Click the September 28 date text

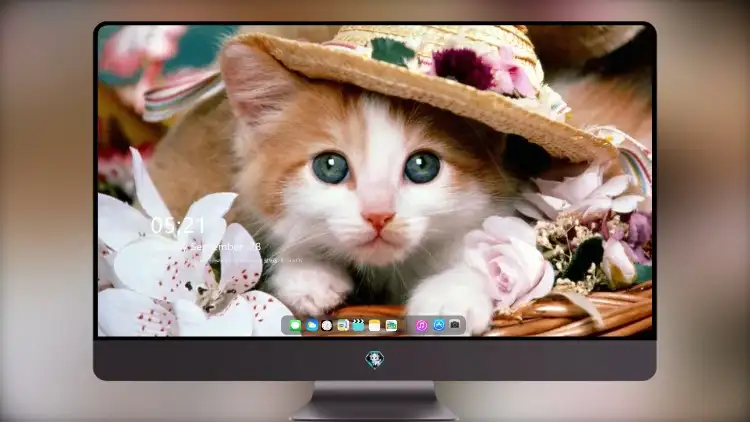[225, 247]
